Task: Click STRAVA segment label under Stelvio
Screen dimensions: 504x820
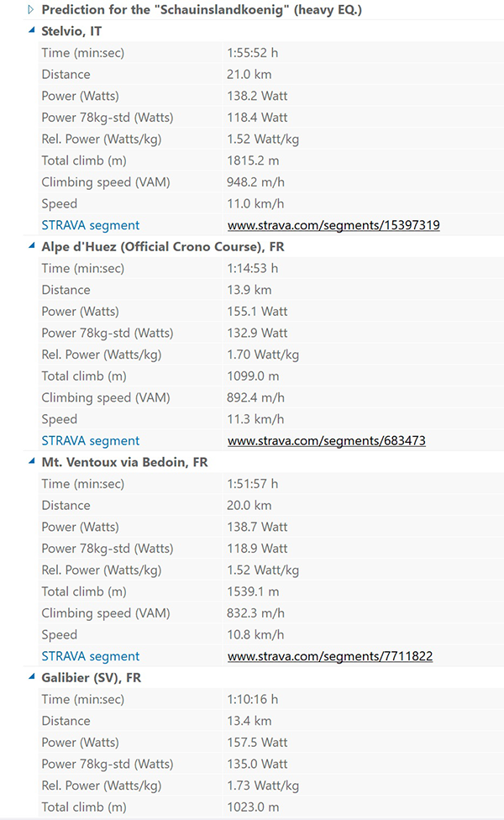Action: point(91,225)
